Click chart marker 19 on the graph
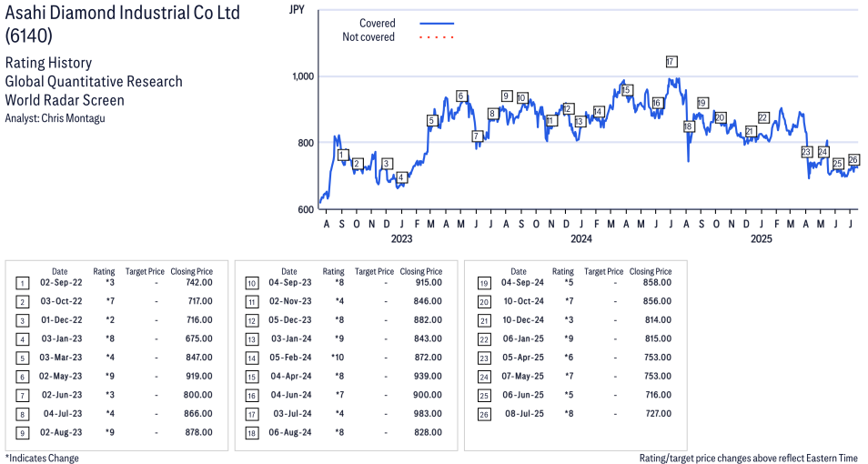 [701, 103]
